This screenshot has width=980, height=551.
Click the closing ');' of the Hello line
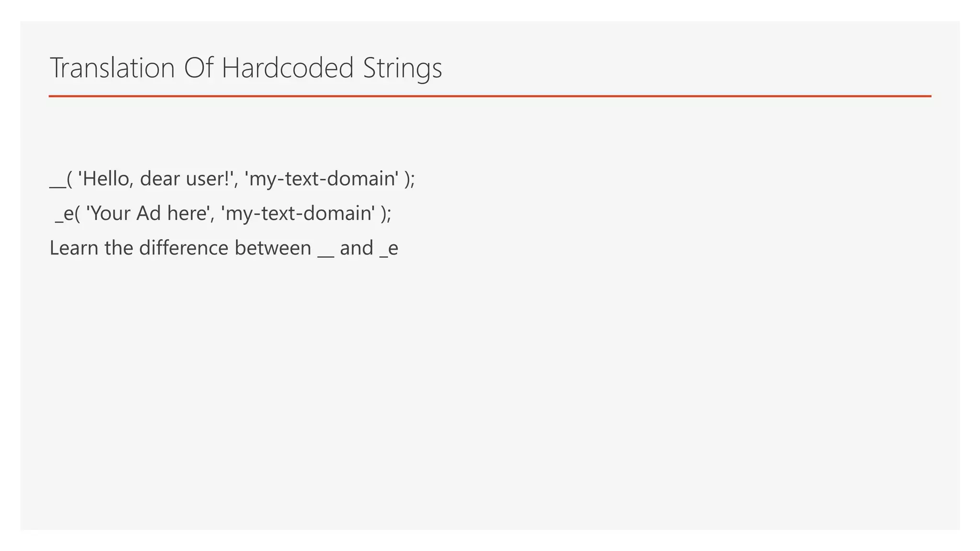pyautogui.click(x=410, y=179)
